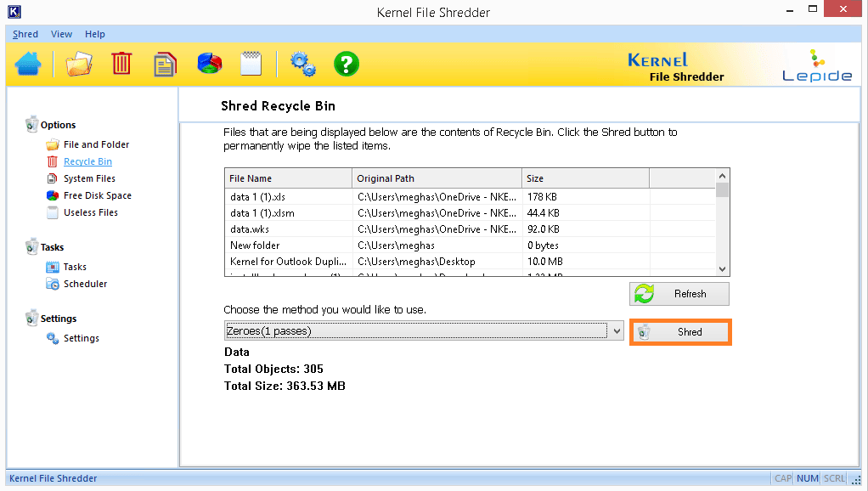The width and height of the screenshot is (868, 491).
Task: Sort by Original Path column header
Action: pyautogui.click(x=437, y=178)
